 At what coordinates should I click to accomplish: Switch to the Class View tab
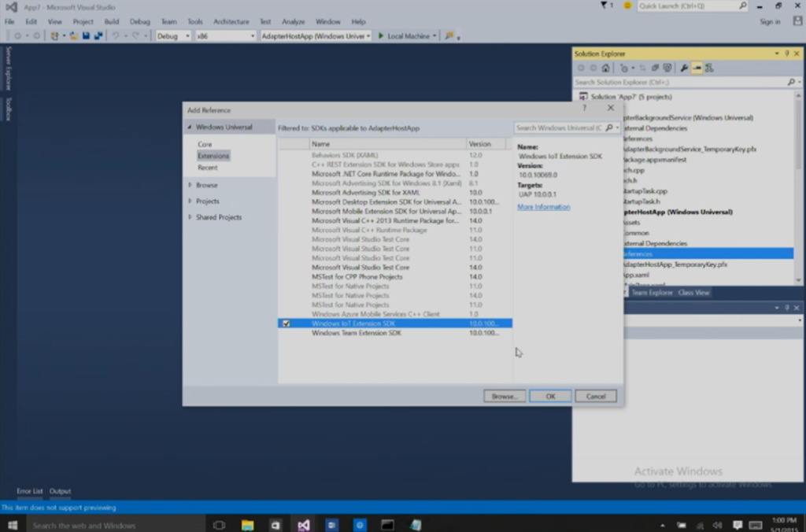coord(693,293)
